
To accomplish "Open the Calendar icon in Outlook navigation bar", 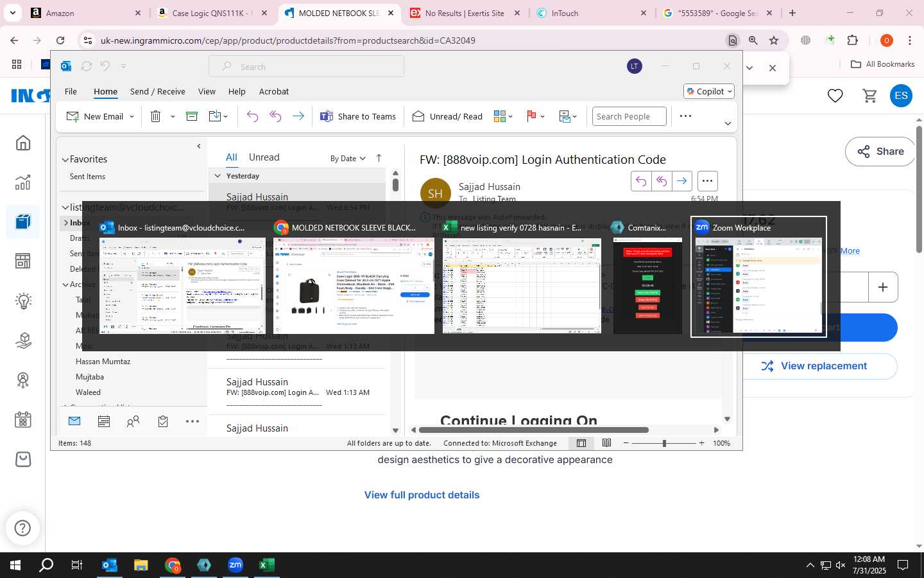I will point(104,421).
